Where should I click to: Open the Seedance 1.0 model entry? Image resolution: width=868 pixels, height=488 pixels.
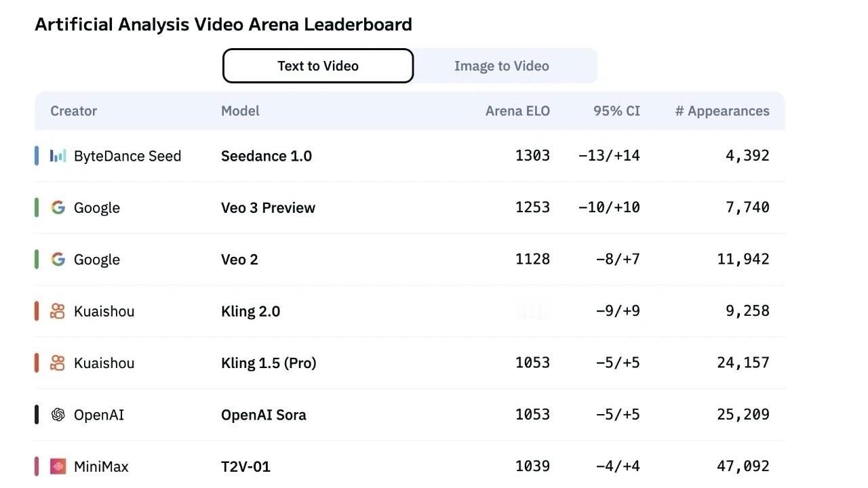click(267, 156)
